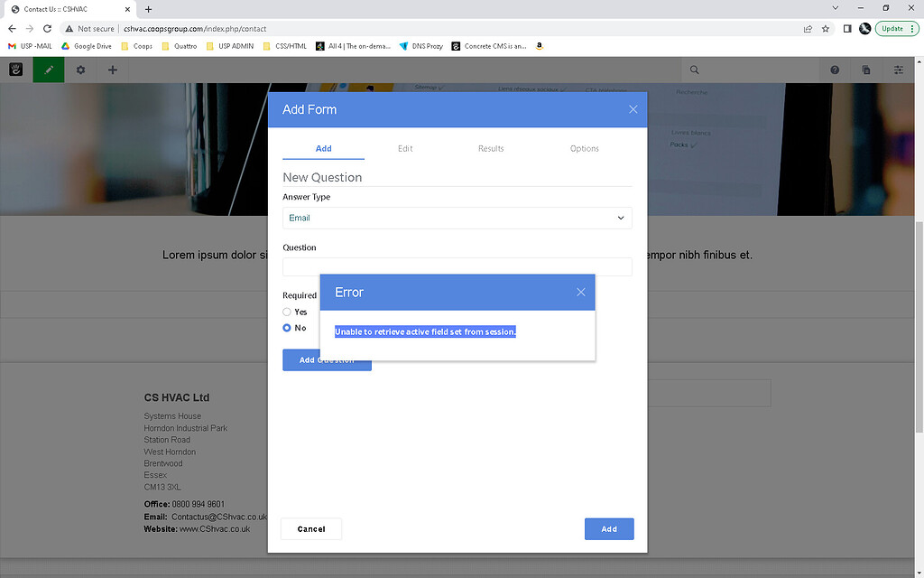Open the Concrete CMS logo menu

(14, 70)
